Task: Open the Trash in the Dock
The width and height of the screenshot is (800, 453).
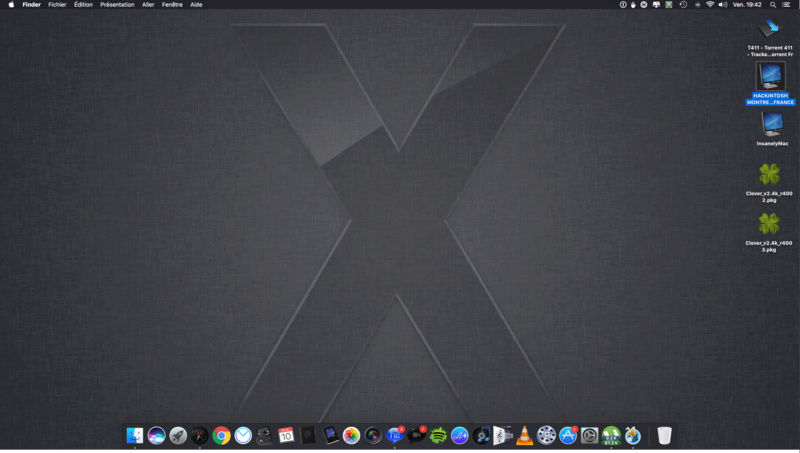Action: pos(664,435)
